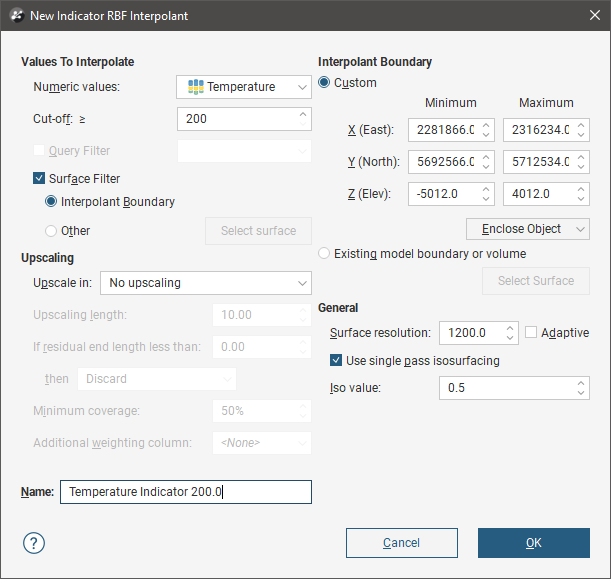Expand the Upscale in dropdown

(x=206, y=283)
